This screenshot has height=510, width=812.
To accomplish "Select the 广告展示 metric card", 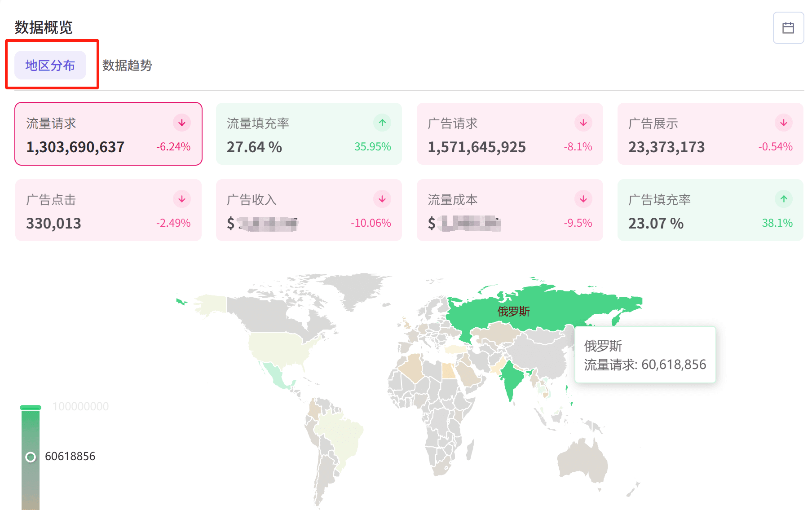I will [x=710, y=134].
